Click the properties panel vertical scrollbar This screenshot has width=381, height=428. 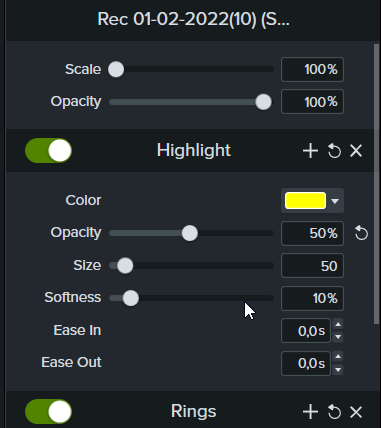click(376, 183)
